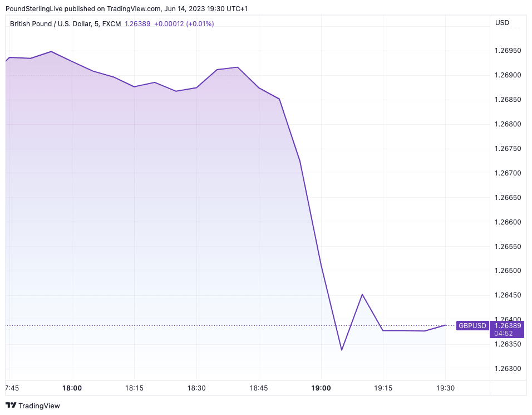This screenshot has width=532, height=415.
Task: Click the 18:30 time axis label
Action: tap(196, 388)
